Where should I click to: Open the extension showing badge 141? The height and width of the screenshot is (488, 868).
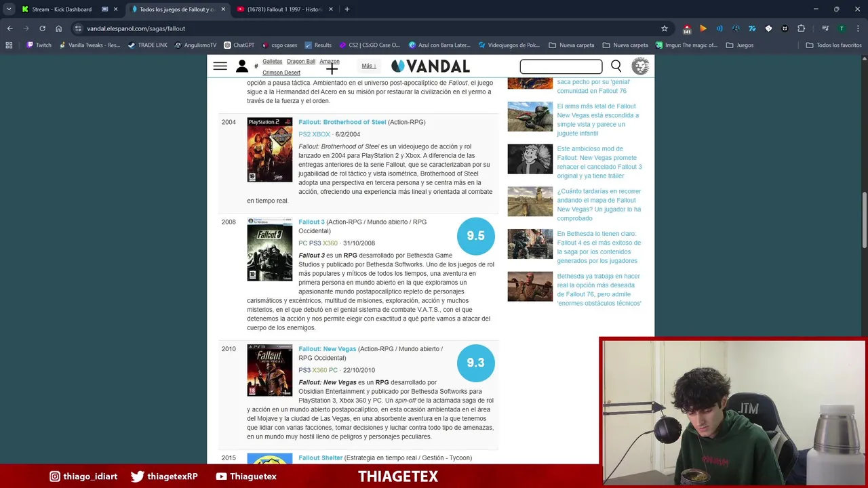[x=687, y=29]
